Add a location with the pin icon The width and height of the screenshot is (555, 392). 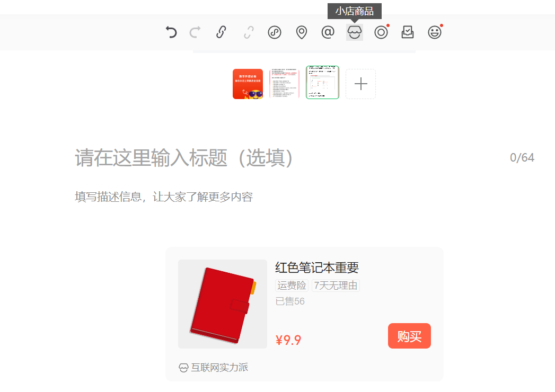[301, 32]
